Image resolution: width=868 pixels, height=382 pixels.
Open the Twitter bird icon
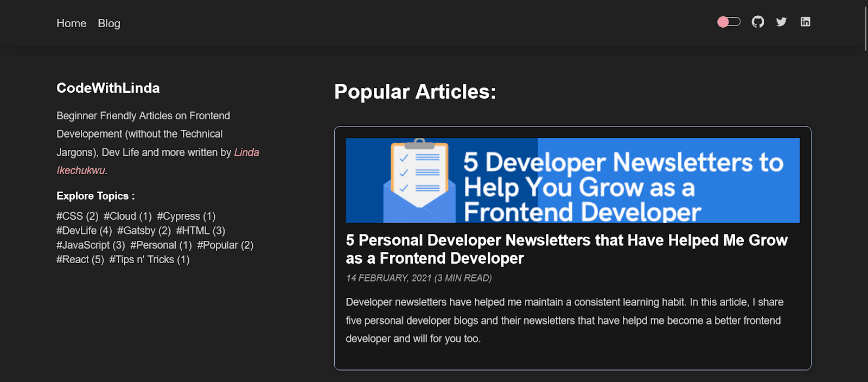pyautogui.click(x=781, y=22)
